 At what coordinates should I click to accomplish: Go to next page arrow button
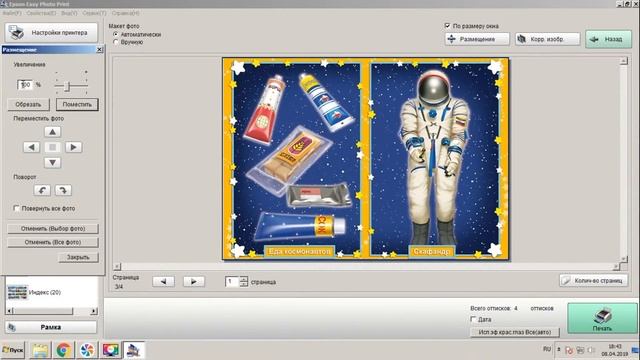tap(194, 282)
